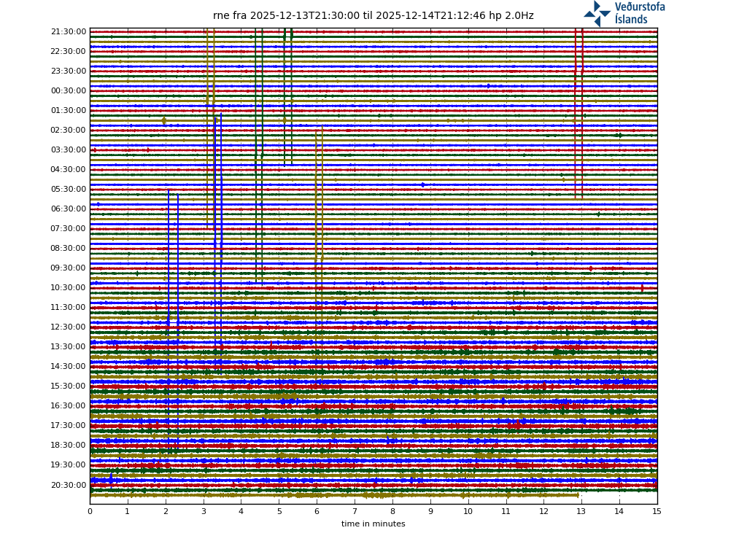This screenshot has height=560, width=747.
Task: Select the 00:30:00 time label
Action: (x=69, y=91)
